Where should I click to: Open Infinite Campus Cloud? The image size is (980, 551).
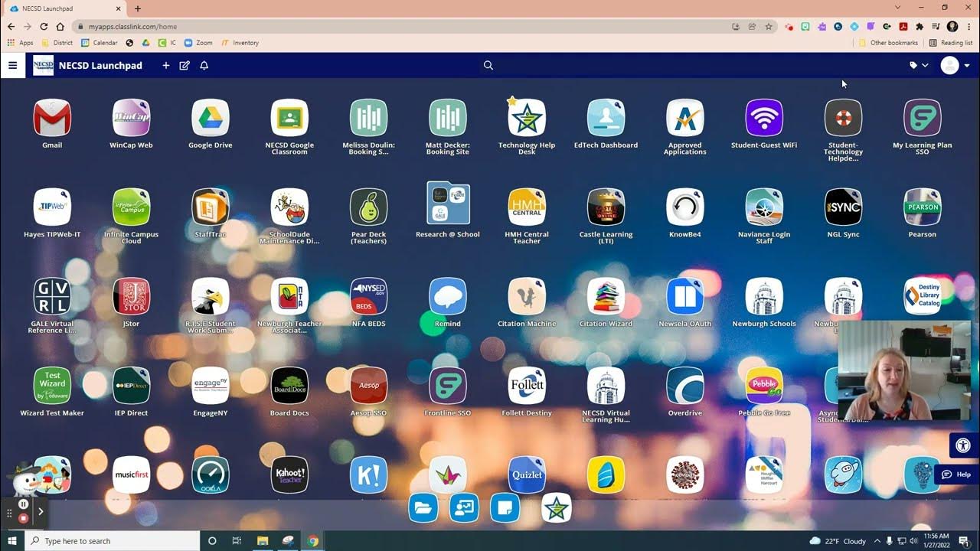[x=131, y=207]
